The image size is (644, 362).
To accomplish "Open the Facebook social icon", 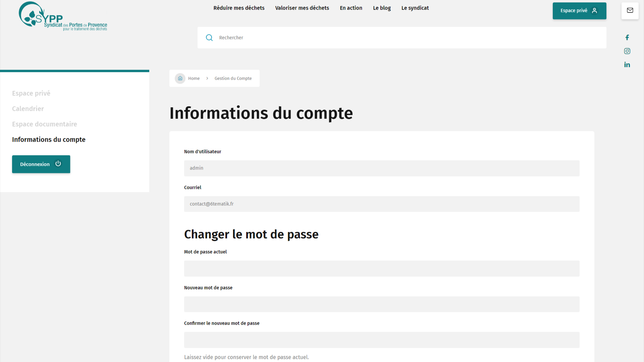I will click(x=627, y=38).
